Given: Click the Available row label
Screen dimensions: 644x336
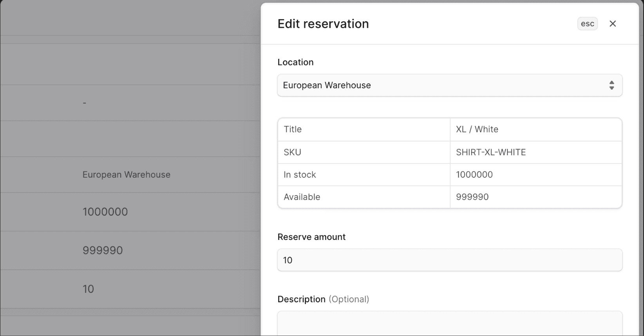Looking at the screenshot, I should pyautogui.click(x=302, y=197).
